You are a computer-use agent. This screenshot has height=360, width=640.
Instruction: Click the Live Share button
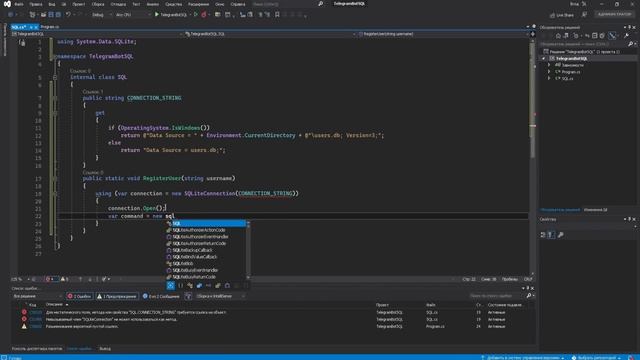[562, 15]
